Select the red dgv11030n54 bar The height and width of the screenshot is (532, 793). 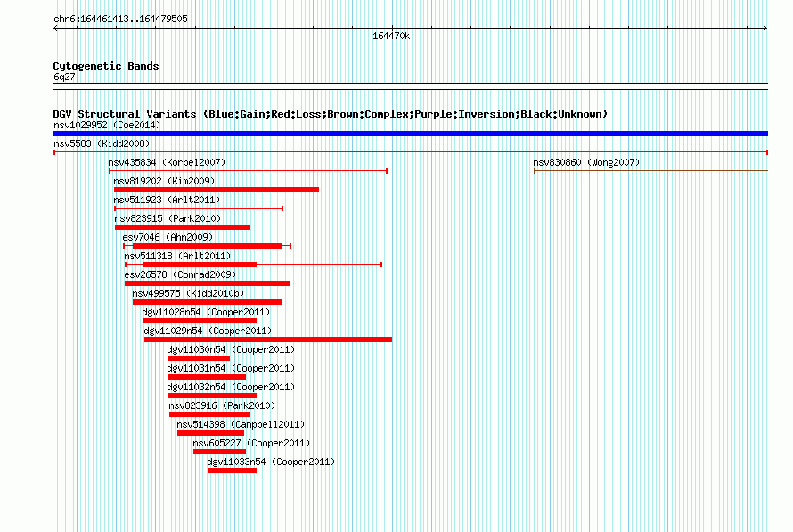[x=199, y=358]
